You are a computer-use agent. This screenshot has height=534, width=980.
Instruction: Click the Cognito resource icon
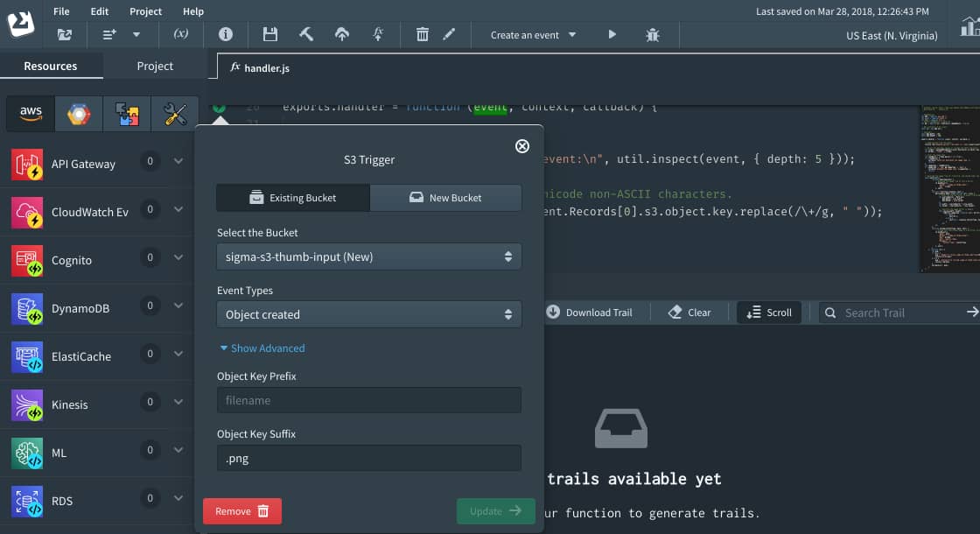point(27,260)
